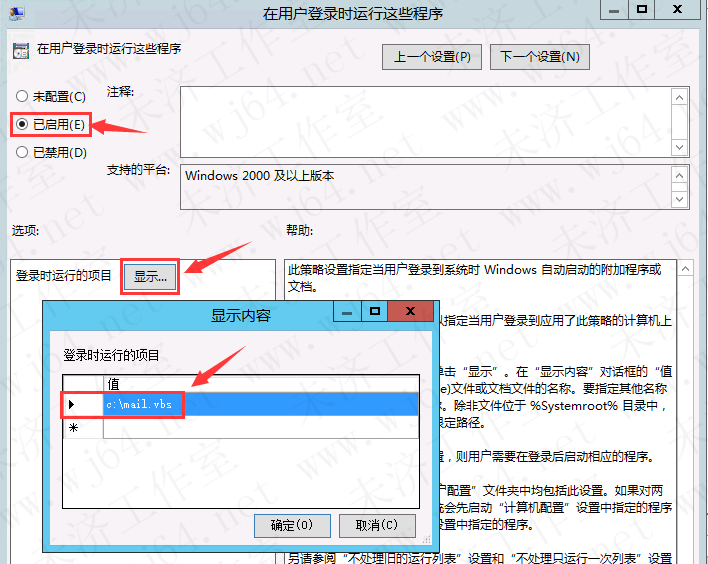Image resolution: width=708 pixels, height=564 pixels.
Task: Confirm with 确定(O) in 显示内容 dialog
Action: (x=292, y=525)
